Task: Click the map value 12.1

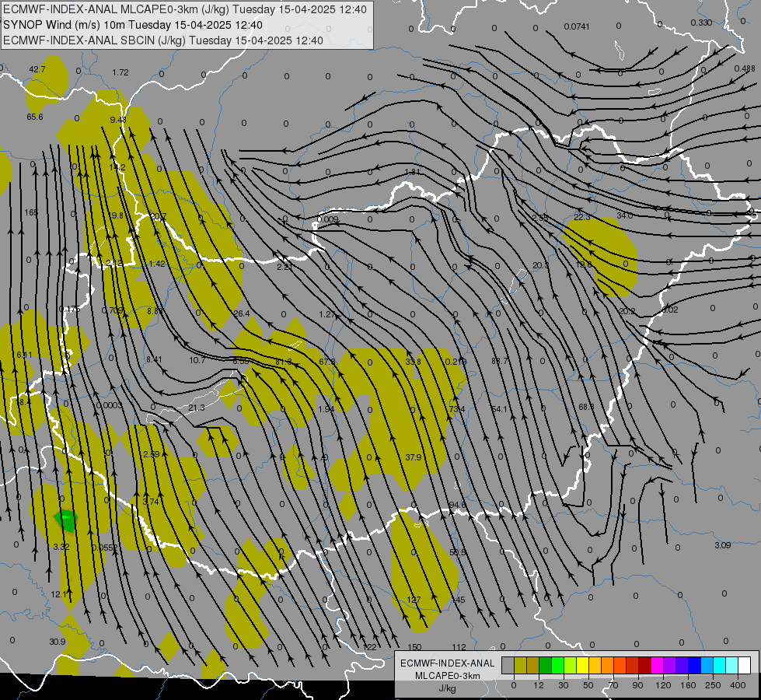Action: point(59,594)
